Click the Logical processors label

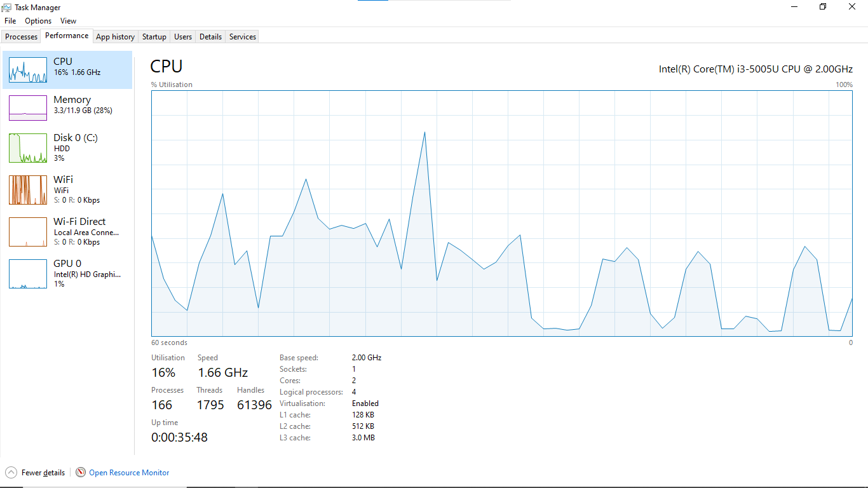[x=311, y=392]
